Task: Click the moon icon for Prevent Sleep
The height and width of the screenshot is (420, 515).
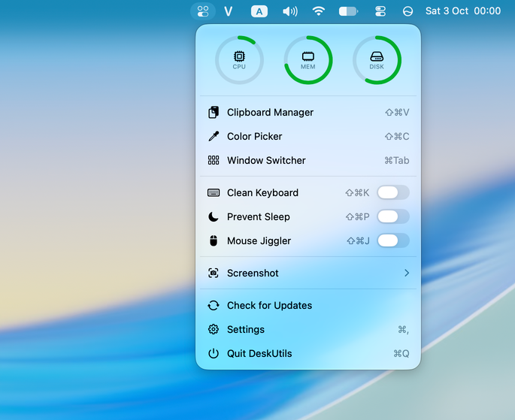Action: 214,216
